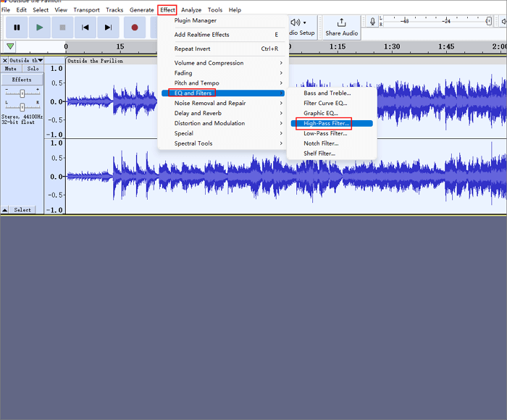This screenshot has height=420, width=507.
Task: Start playback with the green Play button
Action: (x=39, y=28)
